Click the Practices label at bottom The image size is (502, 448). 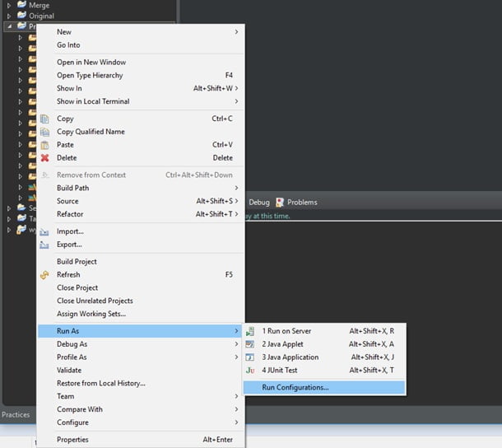(x=16, y=415)
